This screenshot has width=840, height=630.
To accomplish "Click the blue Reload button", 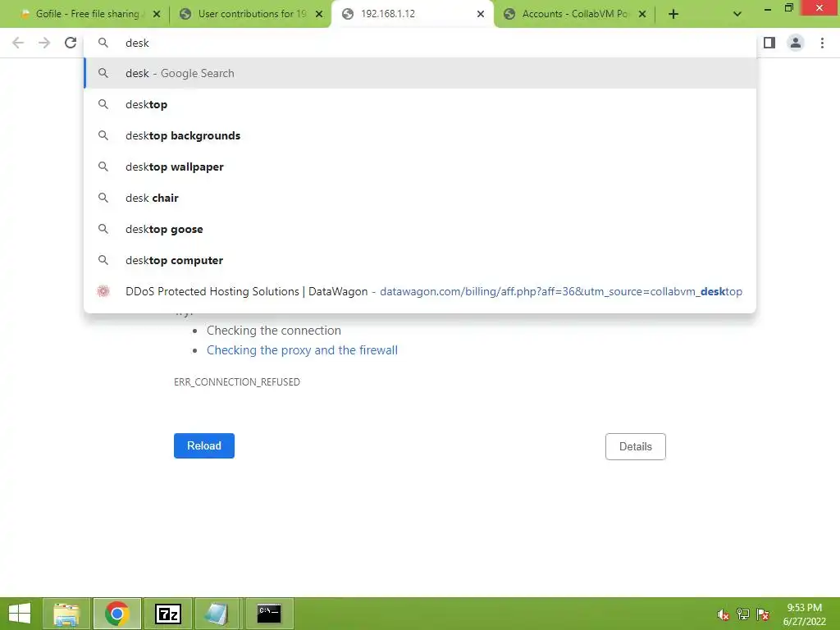I will [204, 445].
